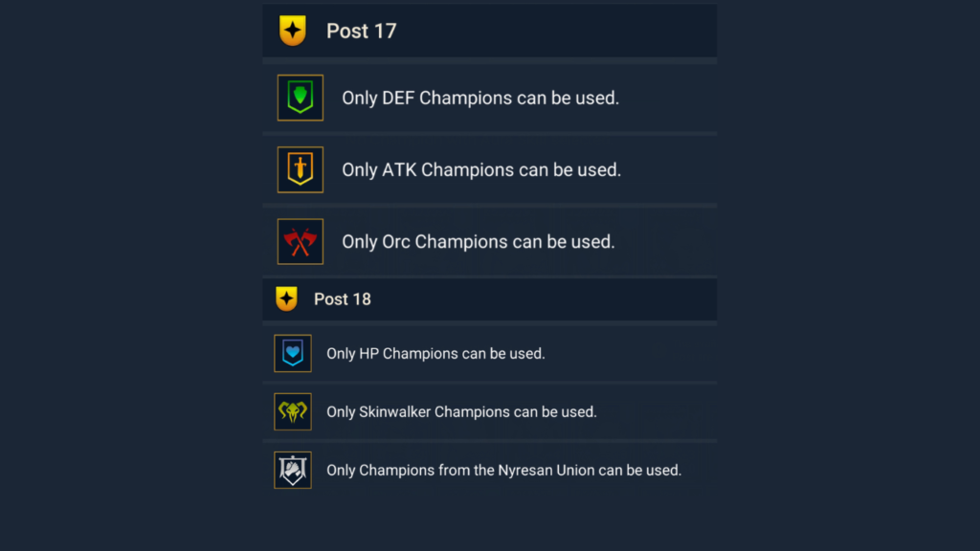Click the Post 17 title text

click(361, 31)
